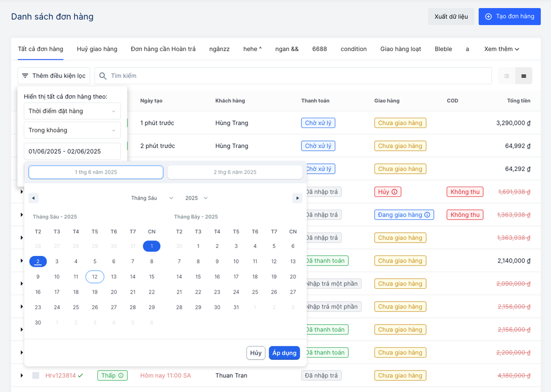The width and height of the screenshot is (551, 392).
Task: Click Tạo đơn hàng button
Action: pyautogui.click(x=509, y=17)
